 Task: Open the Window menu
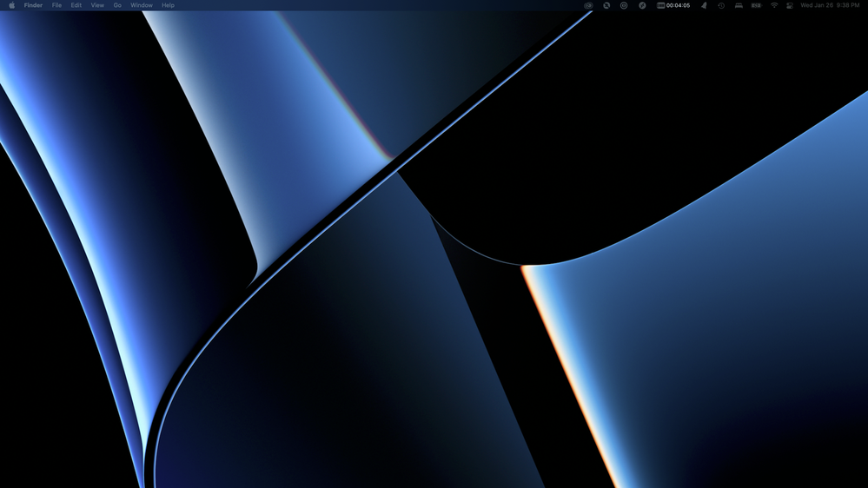141,5
